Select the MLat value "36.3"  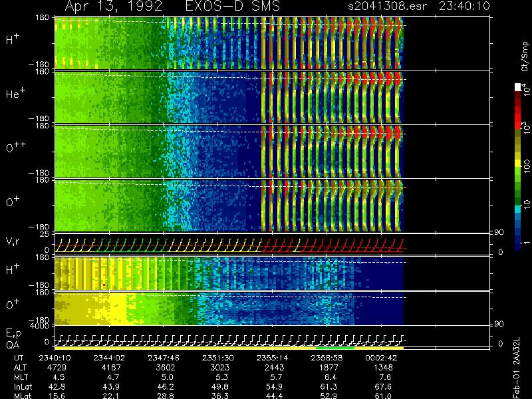click(x=220, y=396)
